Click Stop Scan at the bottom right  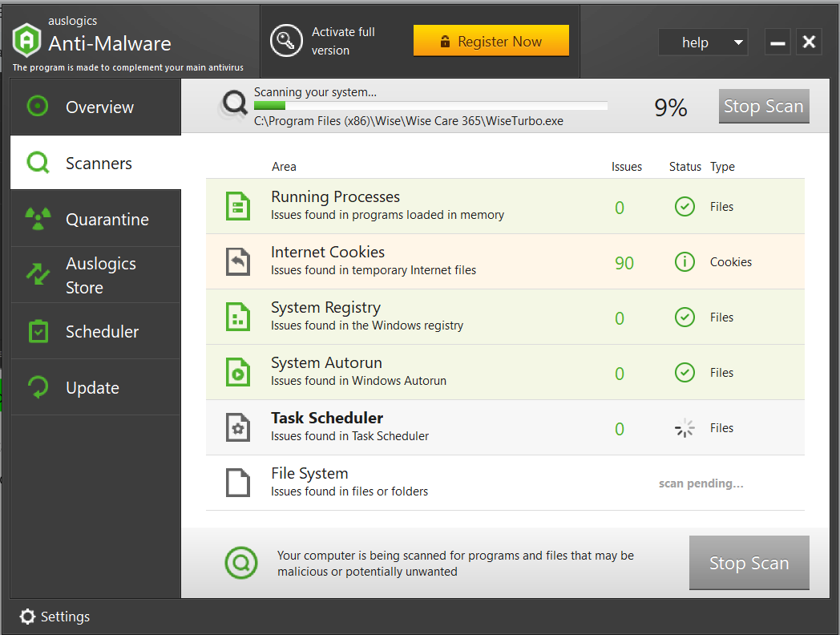coord(749,563)
